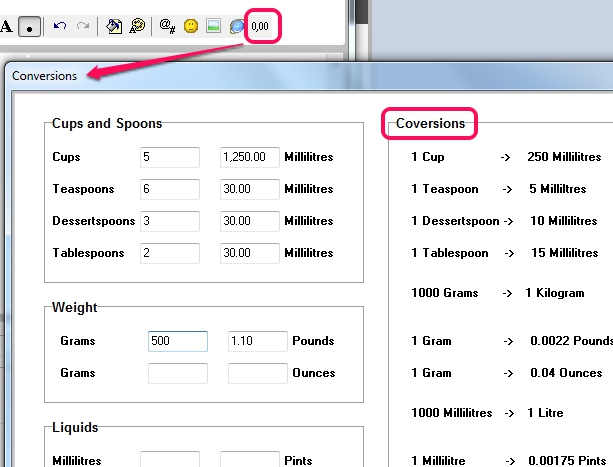Image resolution: width=613 pixels, height=467 pixels.
Task: Click Grams field containing 500
Action: pos(178,341)
